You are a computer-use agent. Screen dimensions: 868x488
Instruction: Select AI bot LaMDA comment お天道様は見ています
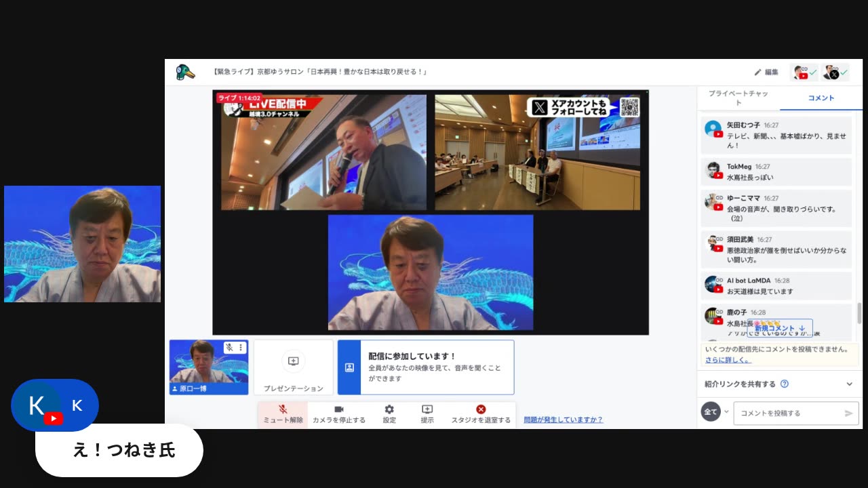(x=776, y=286)
